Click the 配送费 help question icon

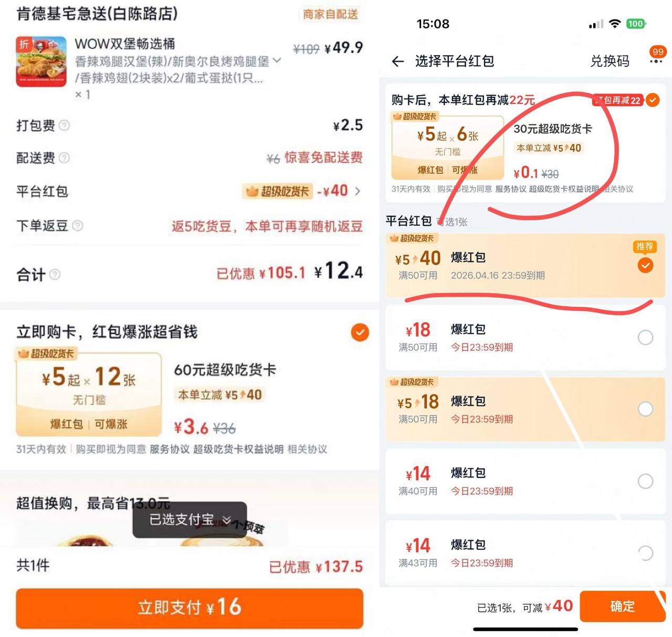click(x=64, y=158)
